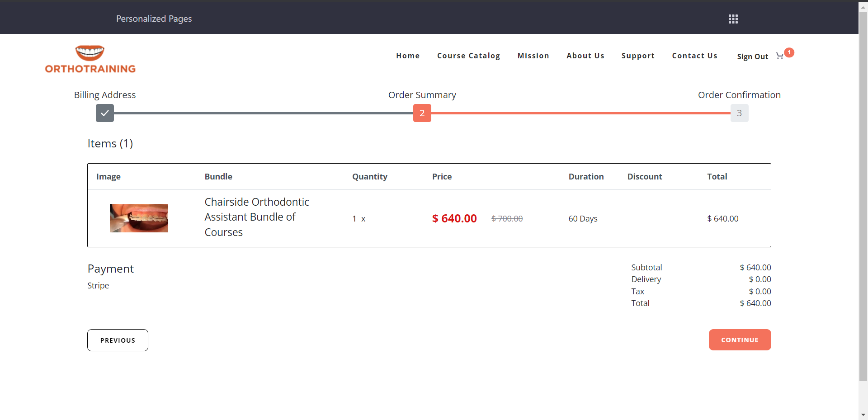Open Contact Us page
The image size is (868, 420).
tap(694, 56)
